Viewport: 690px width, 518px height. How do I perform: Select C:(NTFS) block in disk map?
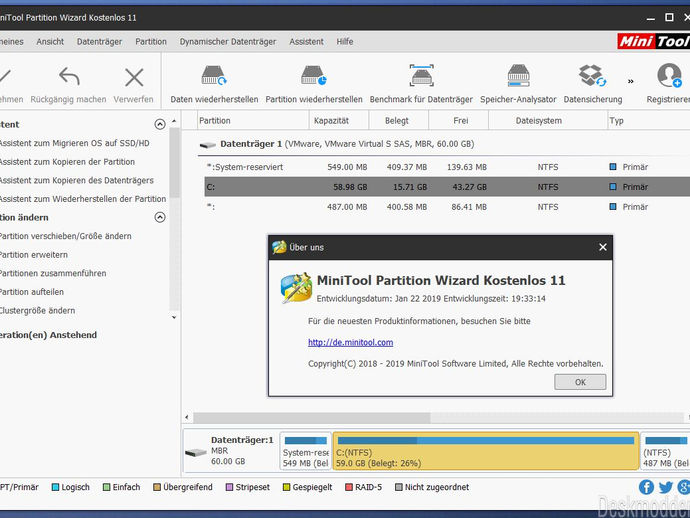click(486, 451)
